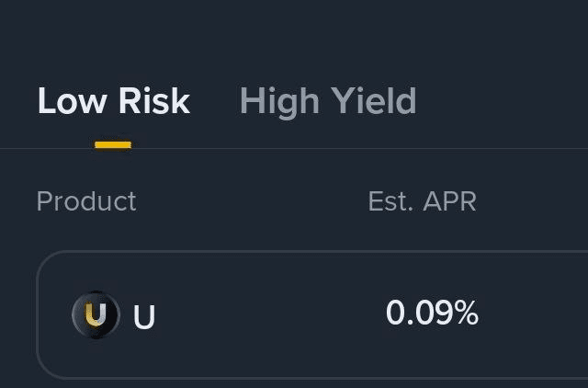Click the yellow active tab indicator
The image size is (588, 388).
[x=113, y=144]
